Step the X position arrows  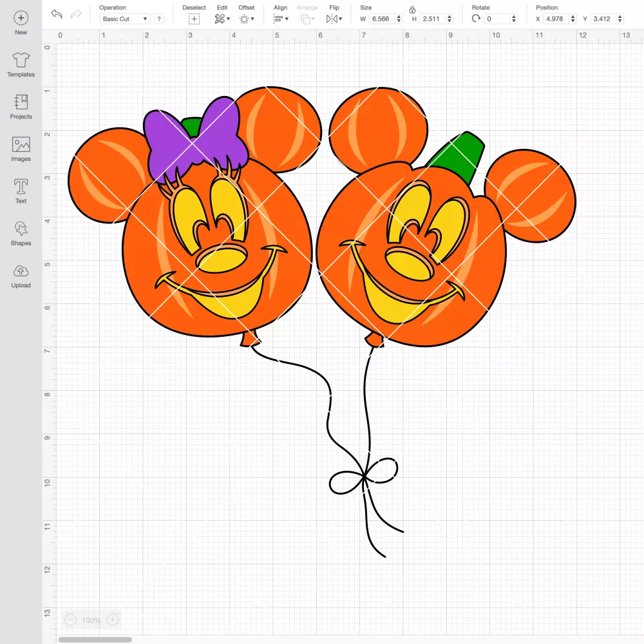[x=573, y=19]
